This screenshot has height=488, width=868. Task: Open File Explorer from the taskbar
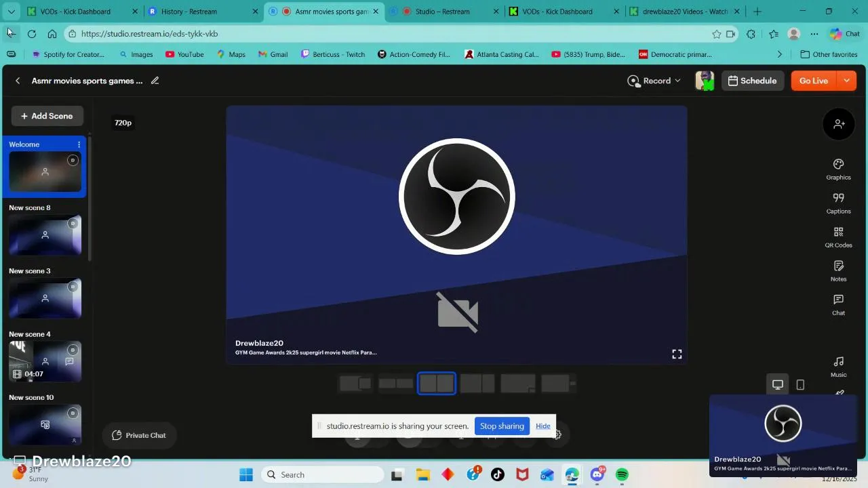tap(422, 474)
